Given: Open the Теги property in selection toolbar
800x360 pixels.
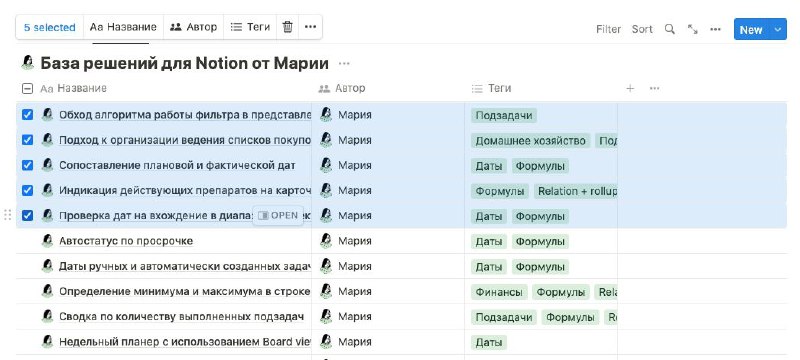Looking at the screenshot, I should (x=250, y=27).
